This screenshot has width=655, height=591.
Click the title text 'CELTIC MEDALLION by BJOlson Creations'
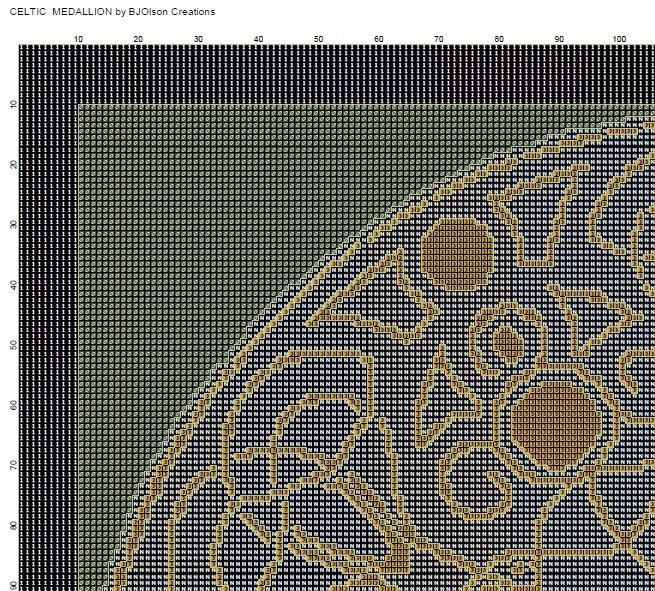point(112,12)
